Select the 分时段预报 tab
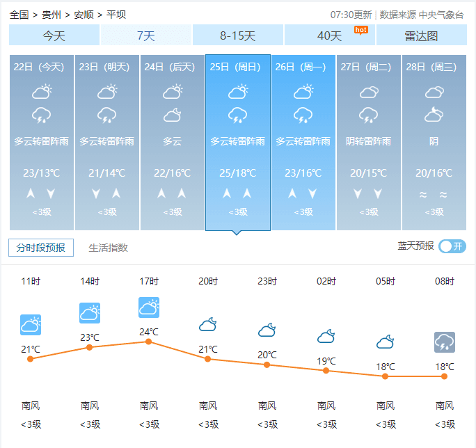This screenshot has height=448, width=476. click(x=41, y=248)
